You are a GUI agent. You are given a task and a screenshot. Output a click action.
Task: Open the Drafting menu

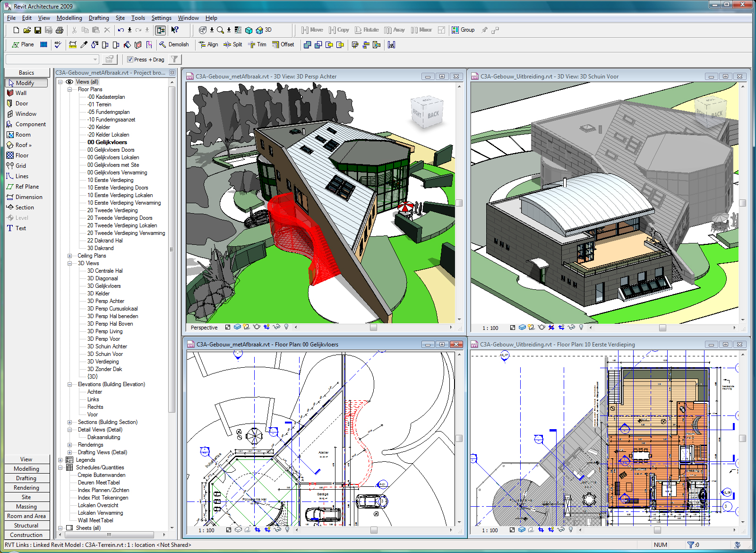(99, 18)
